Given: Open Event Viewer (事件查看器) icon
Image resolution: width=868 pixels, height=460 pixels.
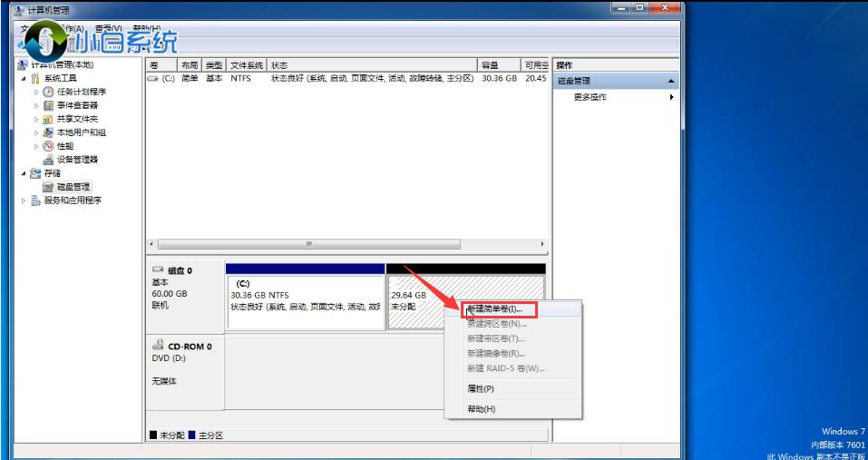Looking at the screenshot, I should [48, 105].
